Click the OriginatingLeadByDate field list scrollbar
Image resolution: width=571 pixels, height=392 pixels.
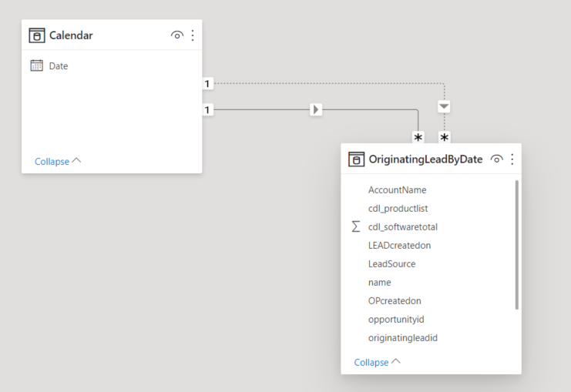516,245
